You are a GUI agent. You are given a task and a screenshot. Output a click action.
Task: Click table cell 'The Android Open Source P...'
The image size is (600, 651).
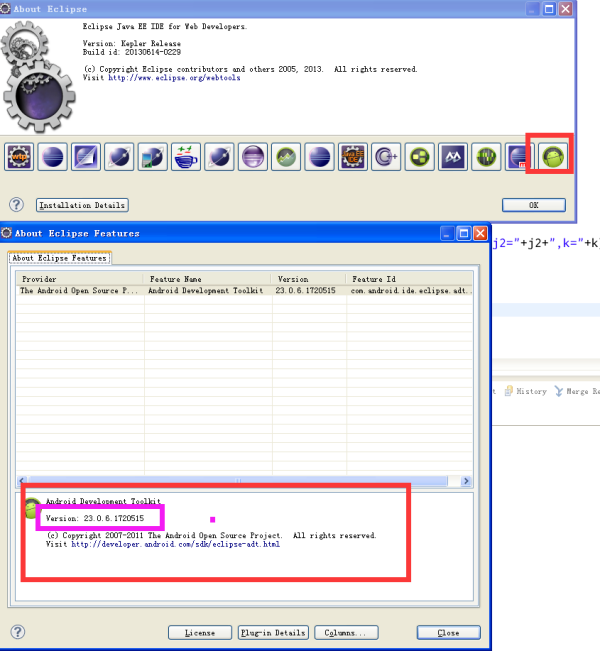point(78,291)
